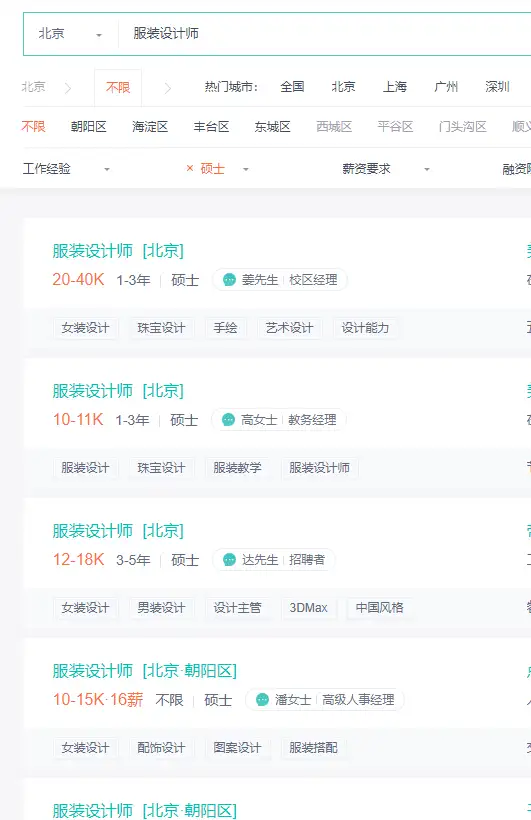Click 服装搭配 tag in fourth job card
Image resolution: width=531 pixels, height=820 pixels.
point(313,748)
